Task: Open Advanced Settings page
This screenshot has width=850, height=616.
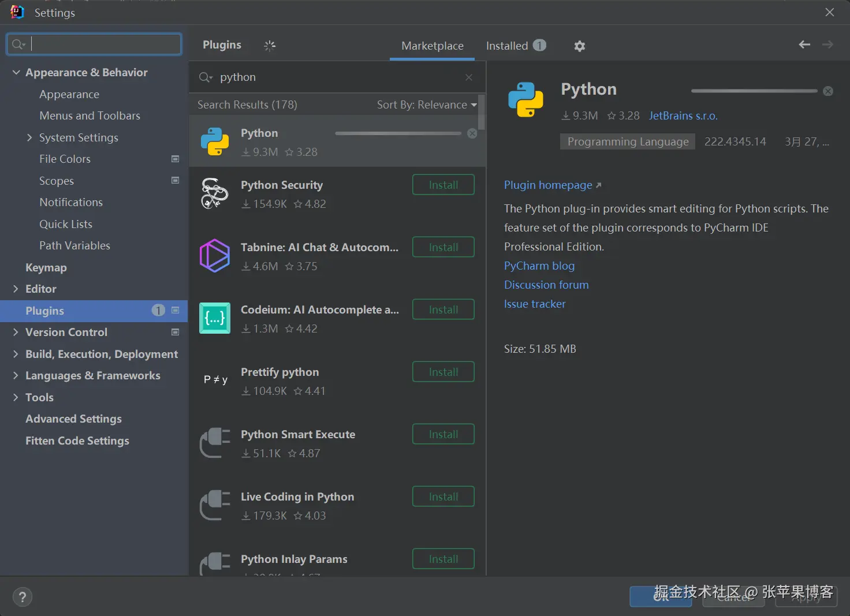Action: (x=73, y=419)
